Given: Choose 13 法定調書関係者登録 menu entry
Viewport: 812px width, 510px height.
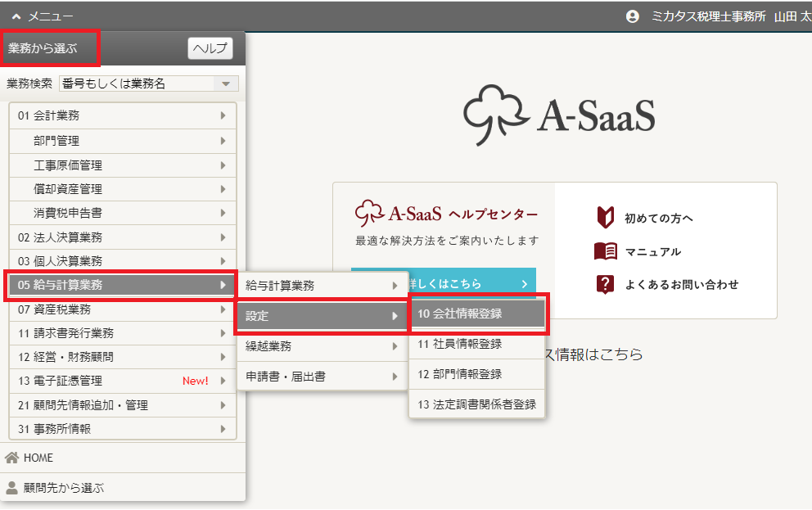Looking at the screenshot, I should click(477, 404).
